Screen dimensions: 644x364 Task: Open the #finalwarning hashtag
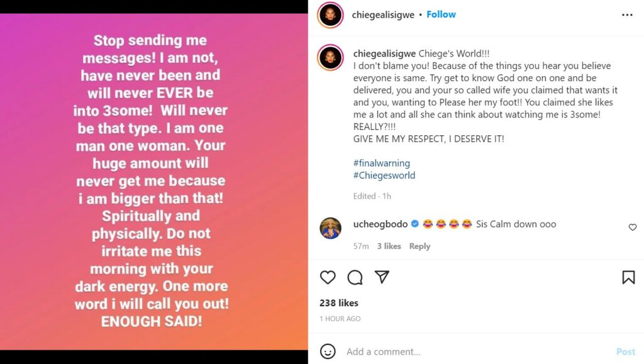tap(382, 163)
